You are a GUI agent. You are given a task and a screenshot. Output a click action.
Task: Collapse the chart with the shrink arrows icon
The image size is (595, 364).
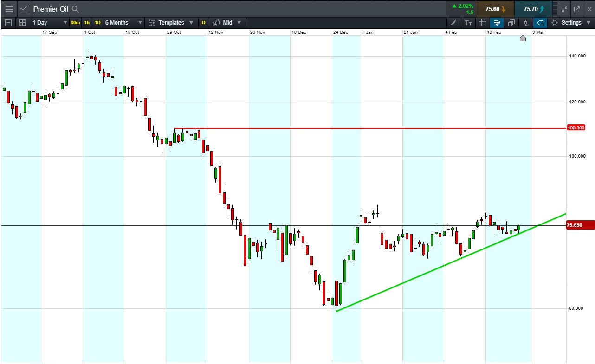click(564, 9)
